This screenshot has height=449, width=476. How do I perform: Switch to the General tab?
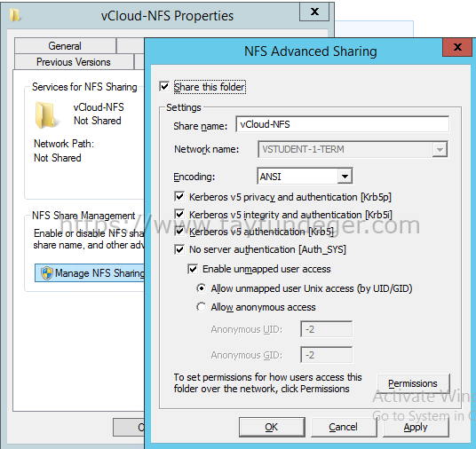[x=65, y=46]
